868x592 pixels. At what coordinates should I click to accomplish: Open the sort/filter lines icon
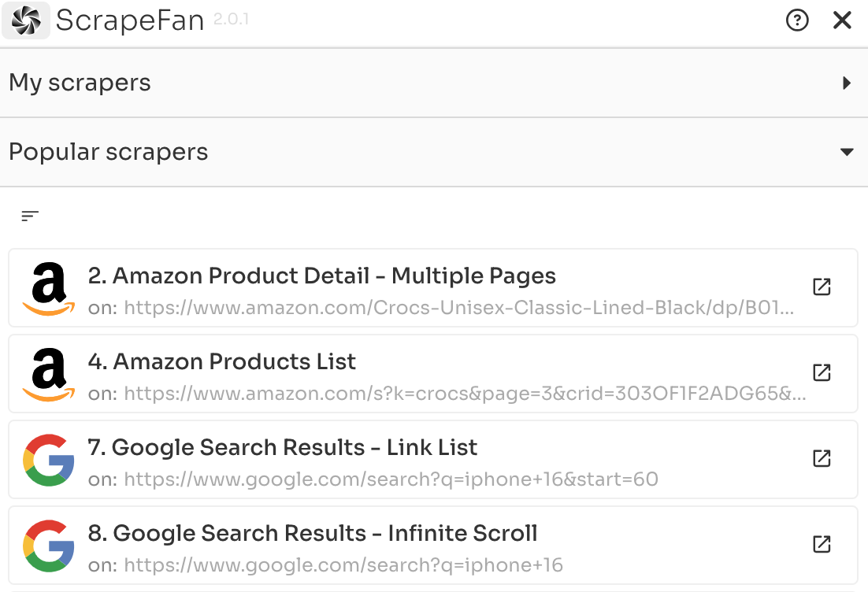[30, 216]
